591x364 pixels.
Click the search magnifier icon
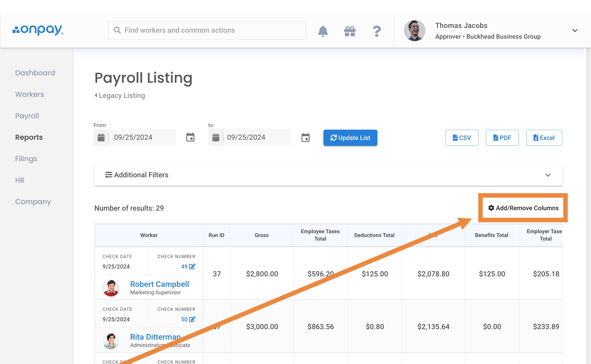click(117, 30)
